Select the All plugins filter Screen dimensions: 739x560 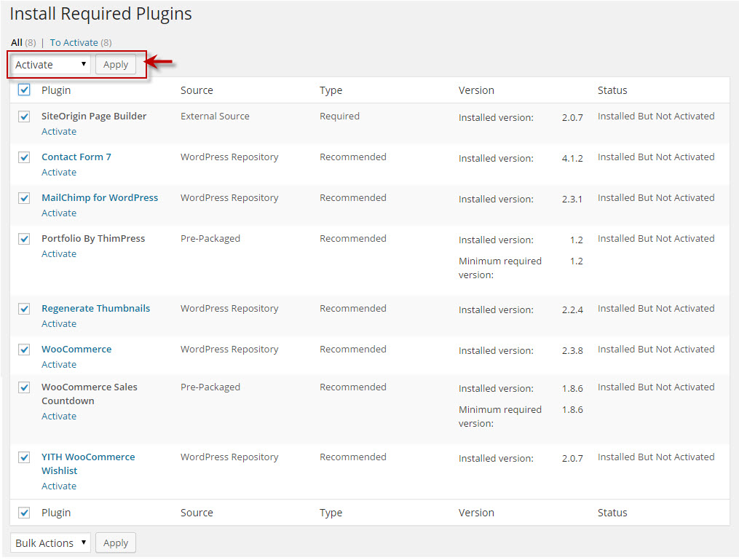[x=17, y=42]
